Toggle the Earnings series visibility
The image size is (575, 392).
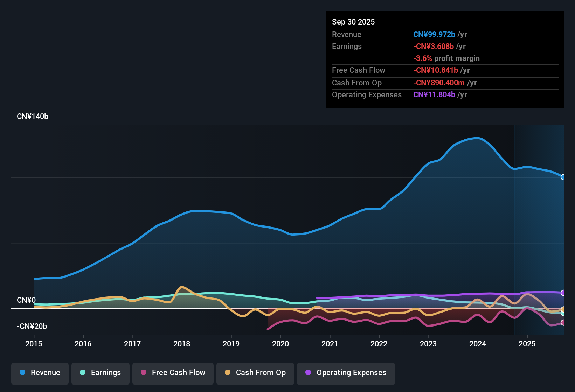pos(100,373)
